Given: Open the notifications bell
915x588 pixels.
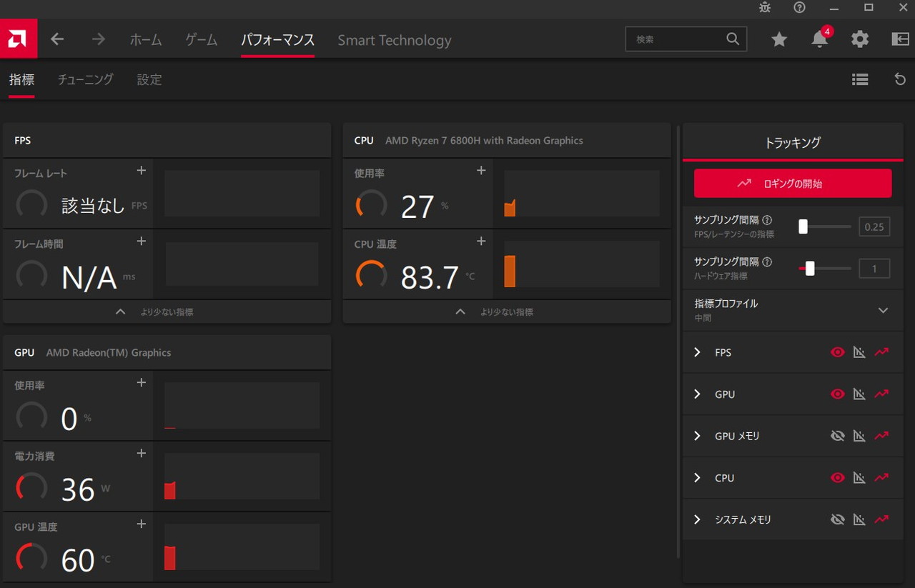Looking at the screenshot, I should point(819,40).
